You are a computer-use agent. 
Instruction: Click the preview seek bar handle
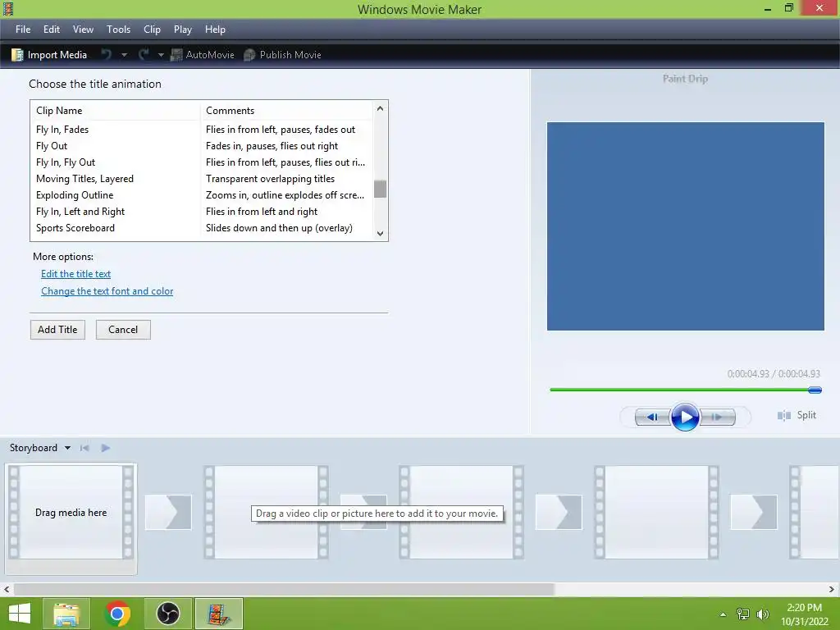coord(815,390)
